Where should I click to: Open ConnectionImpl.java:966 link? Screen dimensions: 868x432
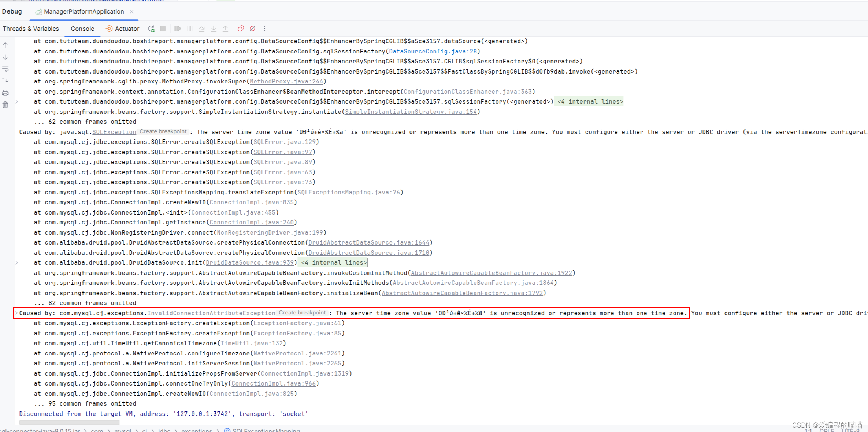[x=273, y=384]
